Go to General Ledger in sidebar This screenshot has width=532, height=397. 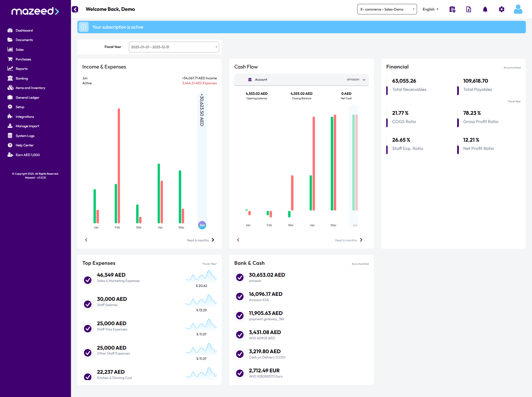click(27, 98)
